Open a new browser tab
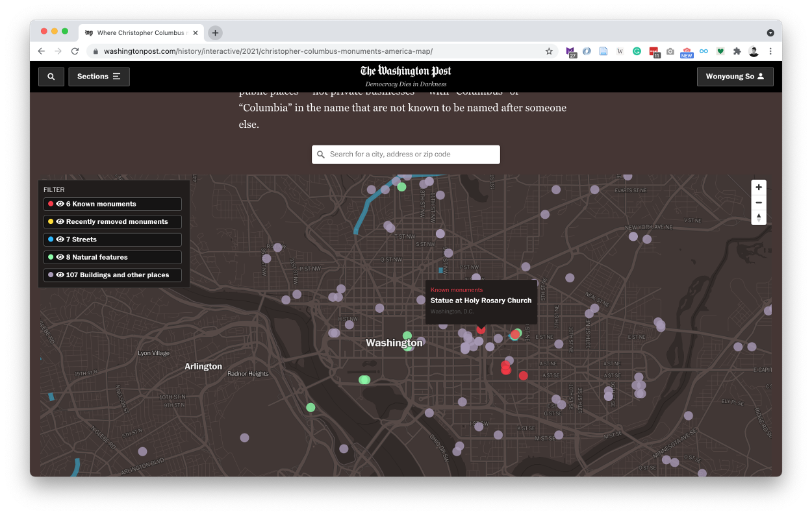The image size is (812, 516). 216,32
